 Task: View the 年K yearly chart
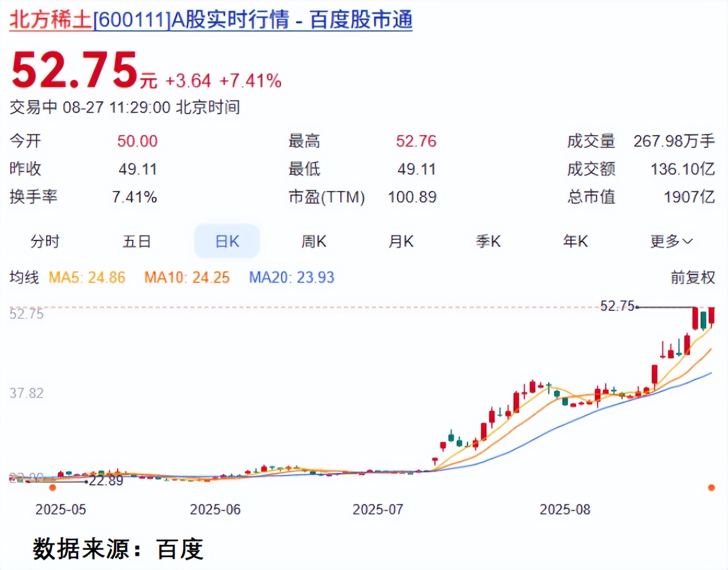pyautogui.click(x=575, y=242)
